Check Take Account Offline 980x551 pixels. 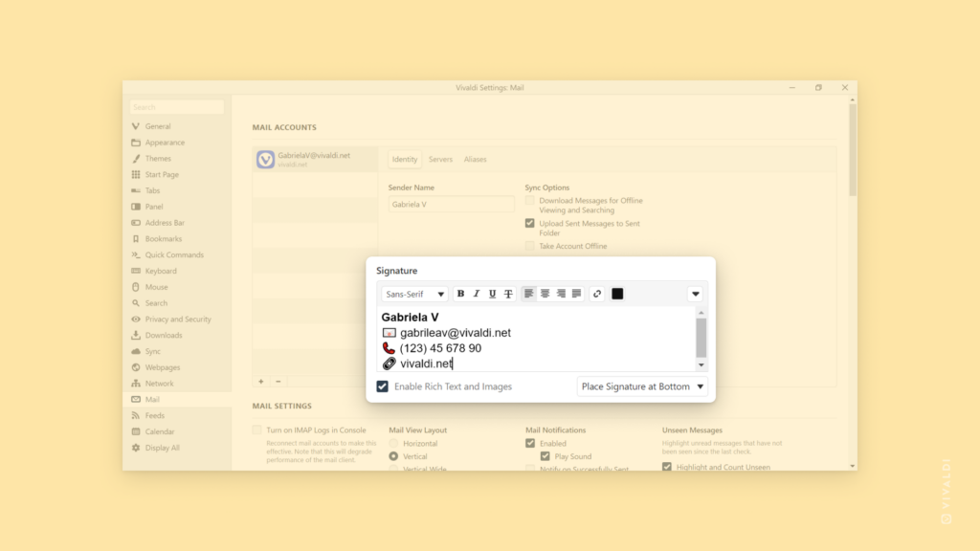click(530, 246)
